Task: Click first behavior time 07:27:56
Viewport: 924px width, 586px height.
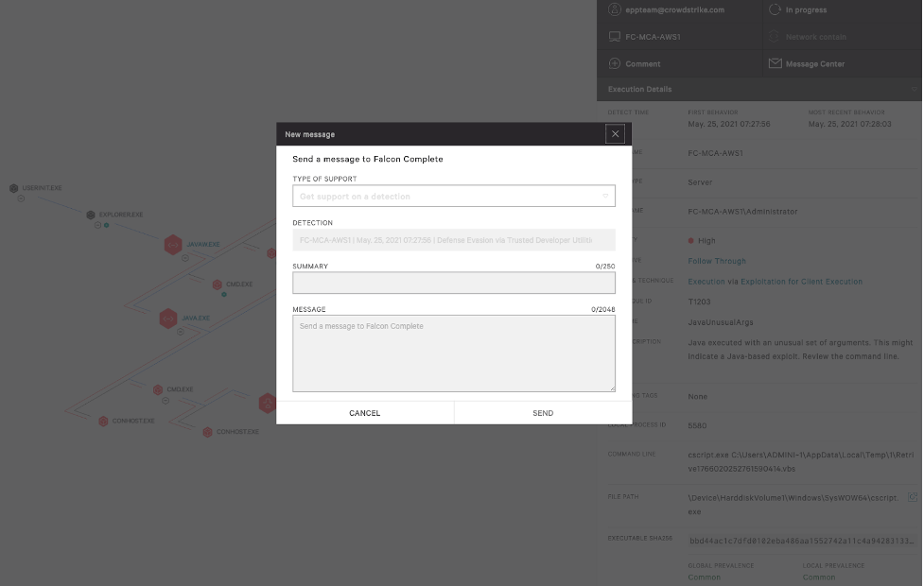Action: (729, 124)
